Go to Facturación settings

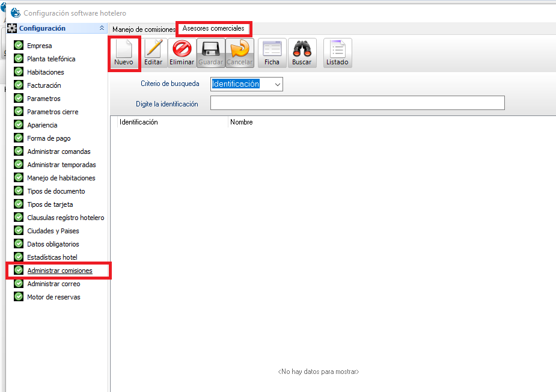pos(44,85)
